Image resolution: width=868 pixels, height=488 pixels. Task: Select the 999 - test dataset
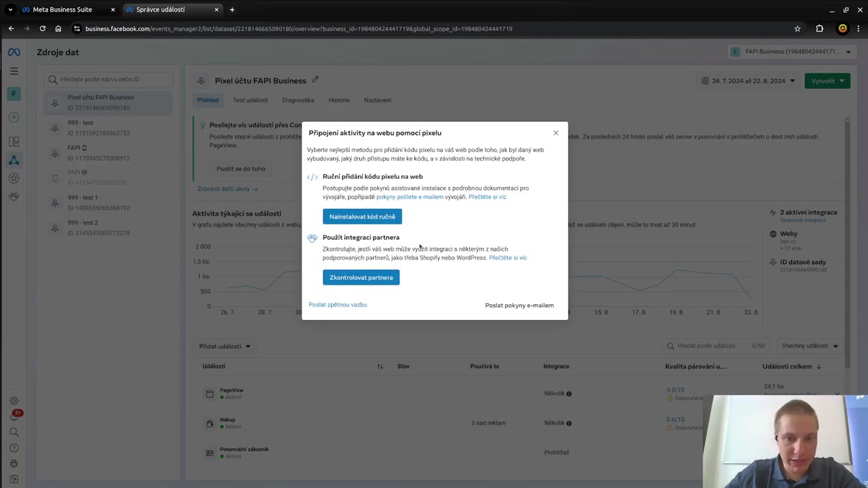[108, 128]
